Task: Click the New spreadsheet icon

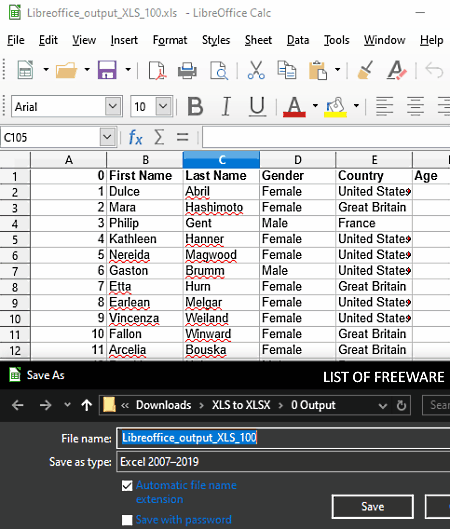Action: (26, 70)
